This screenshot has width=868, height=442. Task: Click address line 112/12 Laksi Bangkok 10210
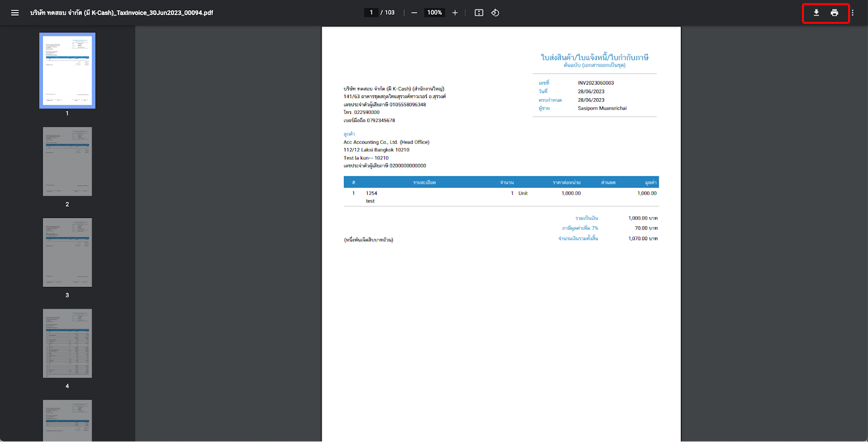click(376, 150)
